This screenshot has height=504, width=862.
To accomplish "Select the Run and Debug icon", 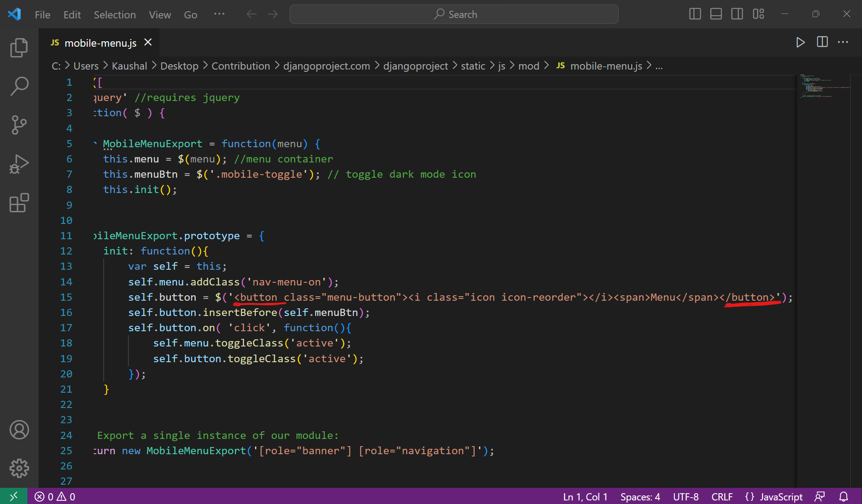I will [x=19, y=164].
